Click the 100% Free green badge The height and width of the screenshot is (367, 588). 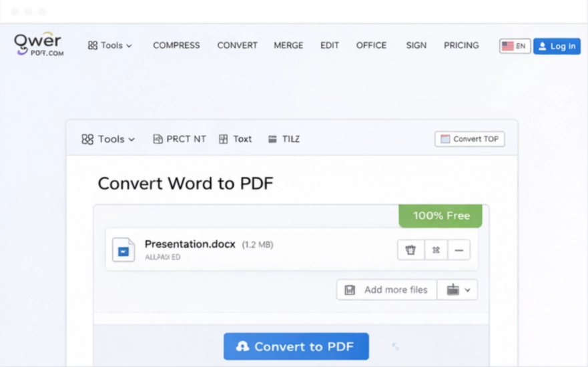pyautogui.click(x=440, y=216)
